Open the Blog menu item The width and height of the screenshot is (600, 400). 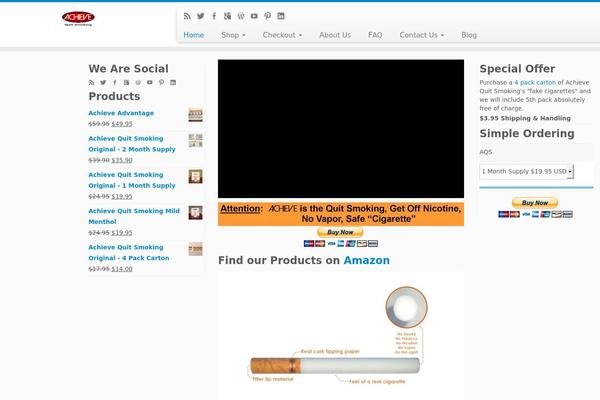pyautogui.click(x=469, y=35)
